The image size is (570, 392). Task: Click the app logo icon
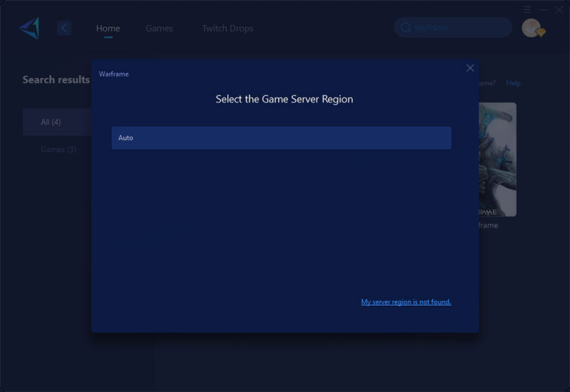click(x=29, y=28)
